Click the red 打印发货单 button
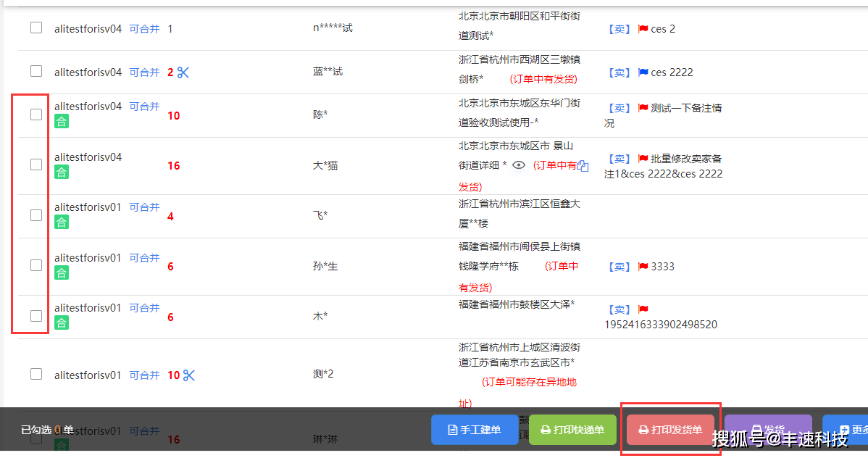The image size is (868, 458). (669, 429)
